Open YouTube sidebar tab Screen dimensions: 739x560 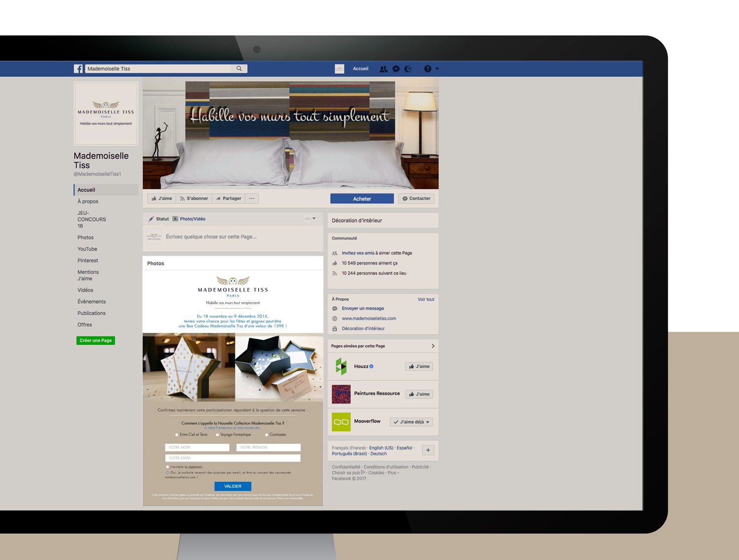[87, 249]
